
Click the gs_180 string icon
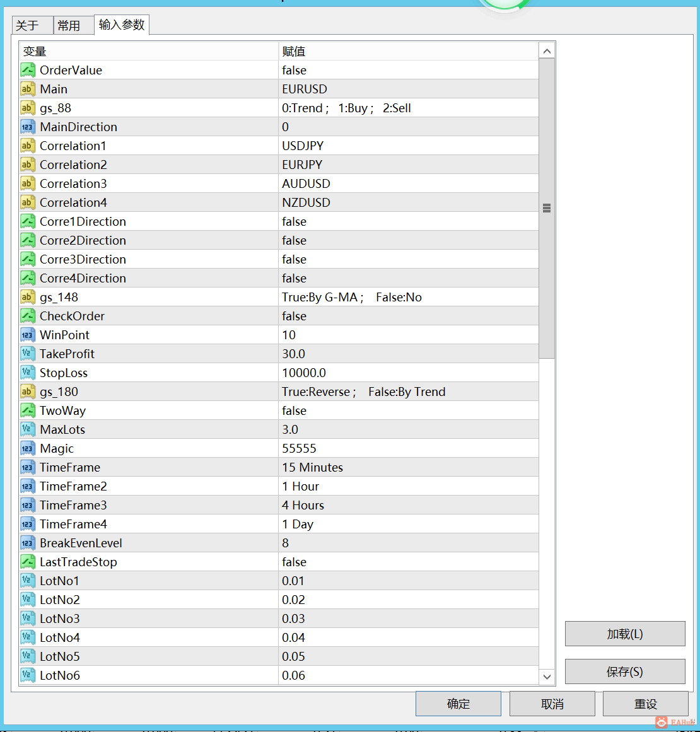pos(28,391)
